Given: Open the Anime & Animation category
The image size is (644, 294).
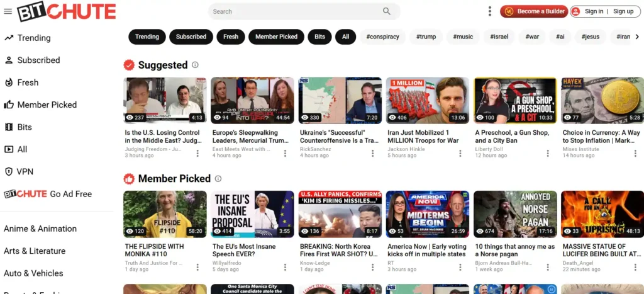Looking at the screenshot, I should click(x=40, y=229).
